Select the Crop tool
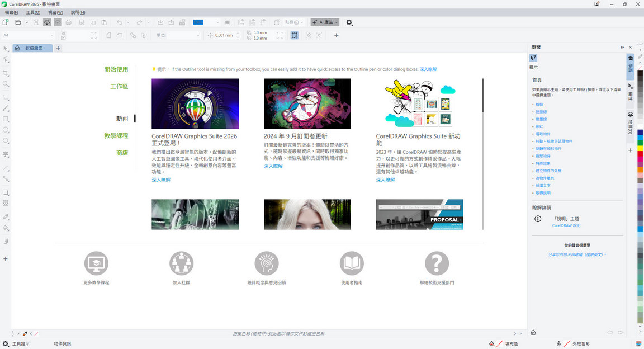644x349 pixels. pyautogui.click(x=4, y=73)
